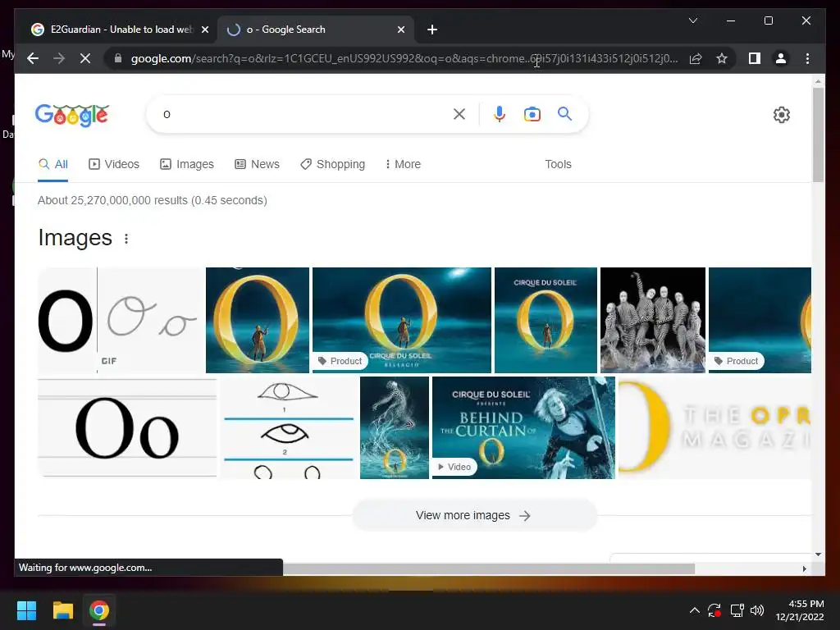
Task: Share this page icon in address bar
Action: click(696, 58)
